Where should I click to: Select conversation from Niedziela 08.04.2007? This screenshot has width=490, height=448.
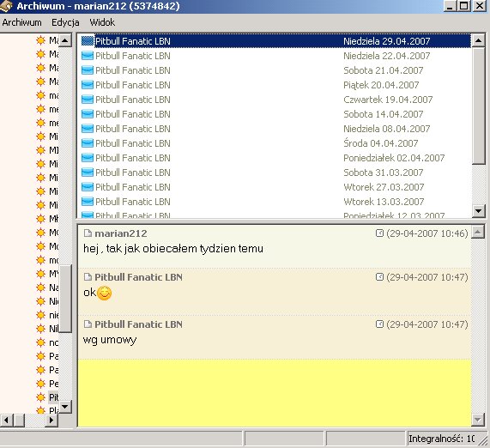pos(275,129)
